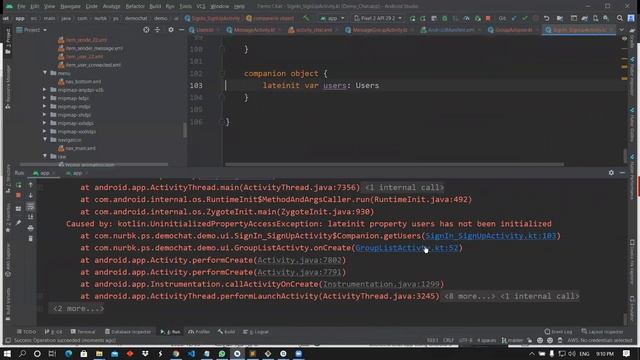The height and width of the screenshot is (360, 640).
Task: Open the app run configuration dropdown
Action: point(332,18)
